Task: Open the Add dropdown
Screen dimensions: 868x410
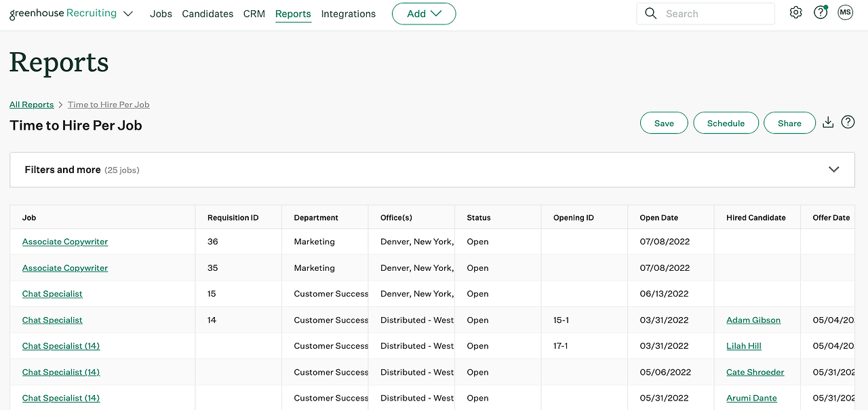Action: tap(424, 13)
